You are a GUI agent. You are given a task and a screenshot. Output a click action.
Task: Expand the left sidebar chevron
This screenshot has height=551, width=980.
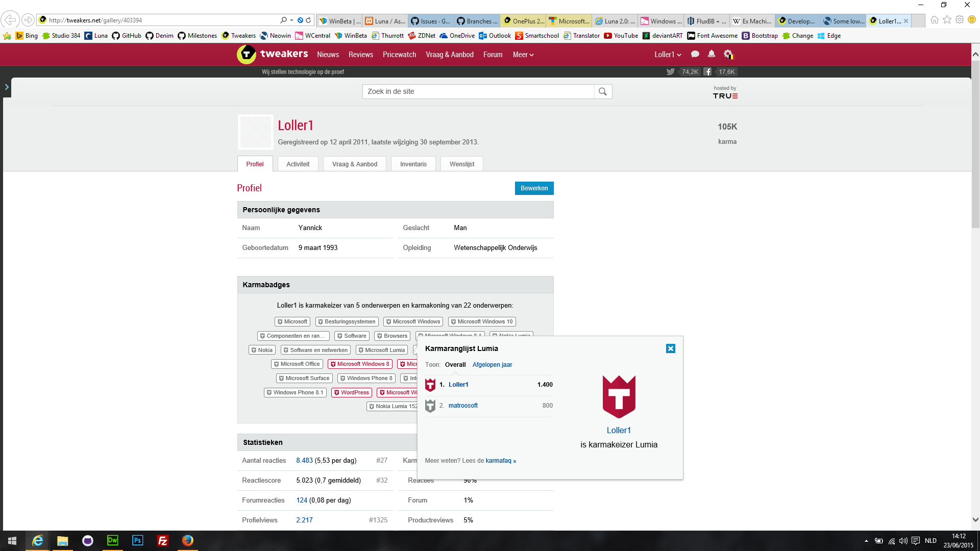coord(7,87)
